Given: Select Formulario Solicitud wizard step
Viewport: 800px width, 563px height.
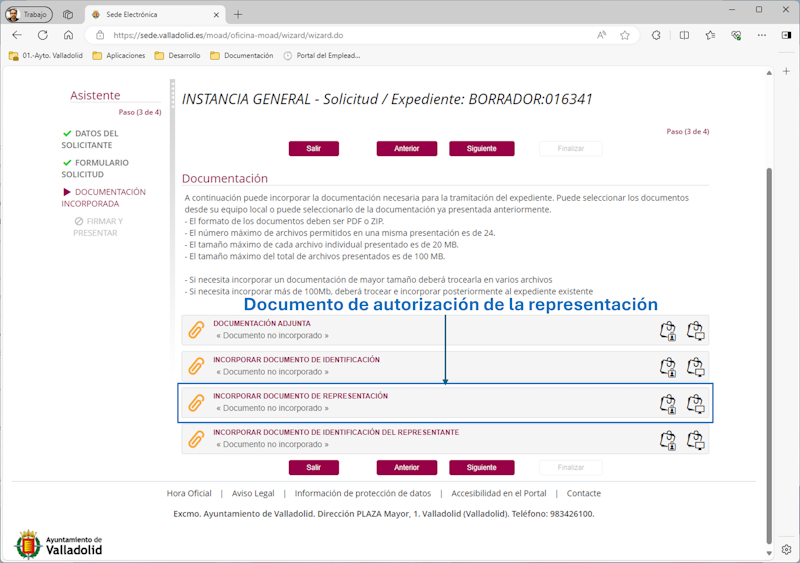Looking at the screenshot, I should tap(95, 168).
